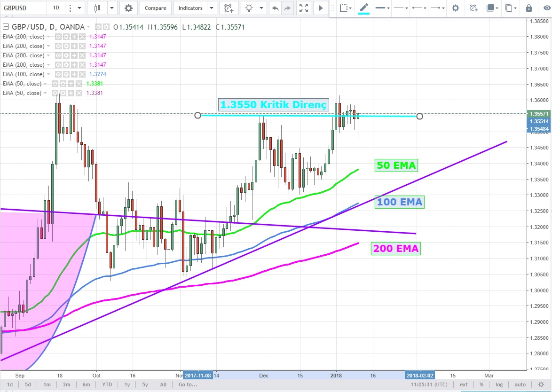Select the pencil line color tool

click(364, 8)
